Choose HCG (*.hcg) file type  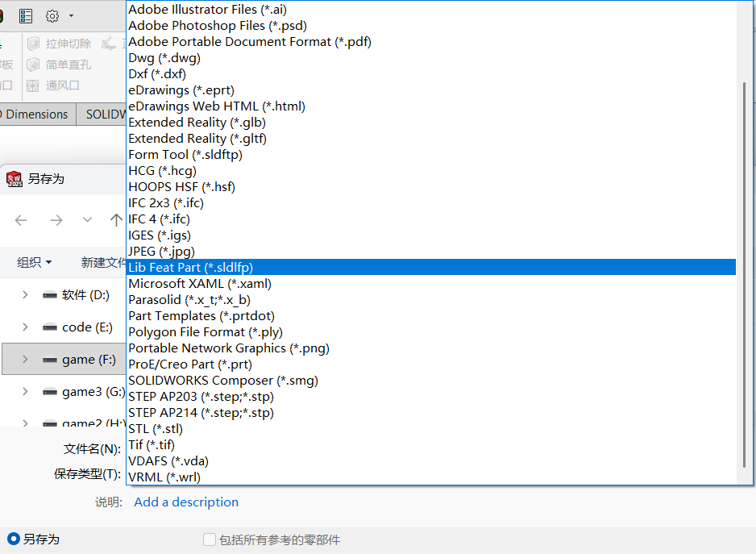(x=430, y=171)
